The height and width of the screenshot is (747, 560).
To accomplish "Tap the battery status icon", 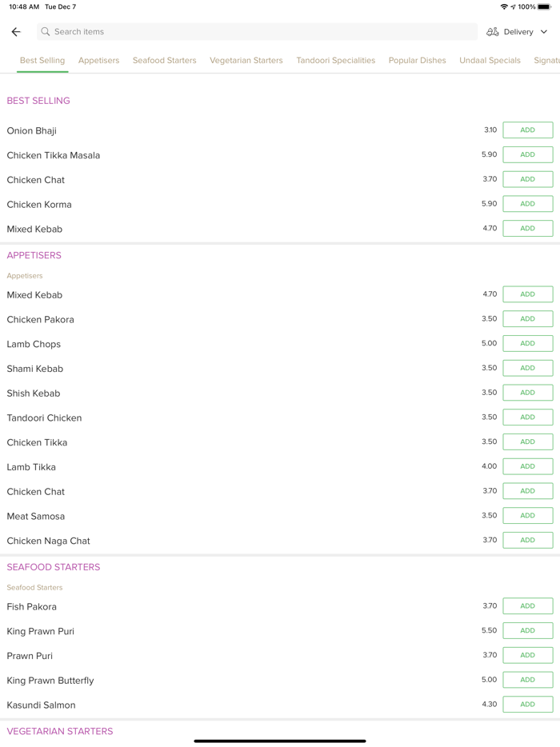I will tap(544, 6).
